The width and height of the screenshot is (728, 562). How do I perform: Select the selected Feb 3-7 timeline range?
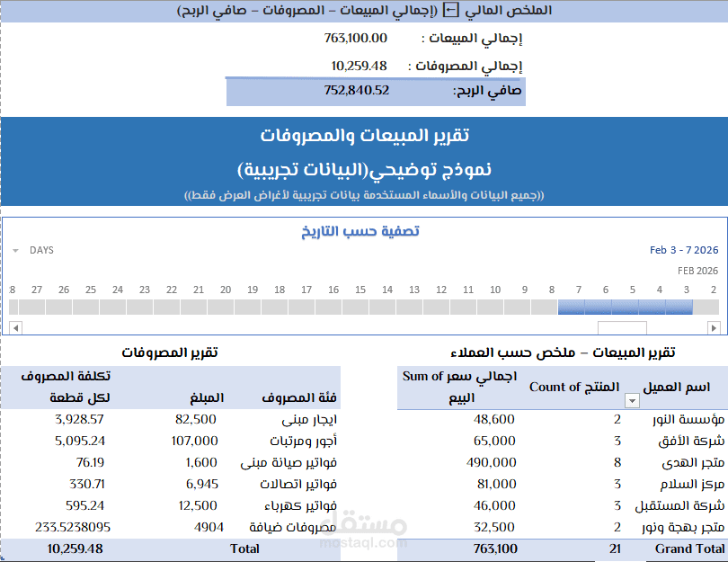(x=626, y=307)
